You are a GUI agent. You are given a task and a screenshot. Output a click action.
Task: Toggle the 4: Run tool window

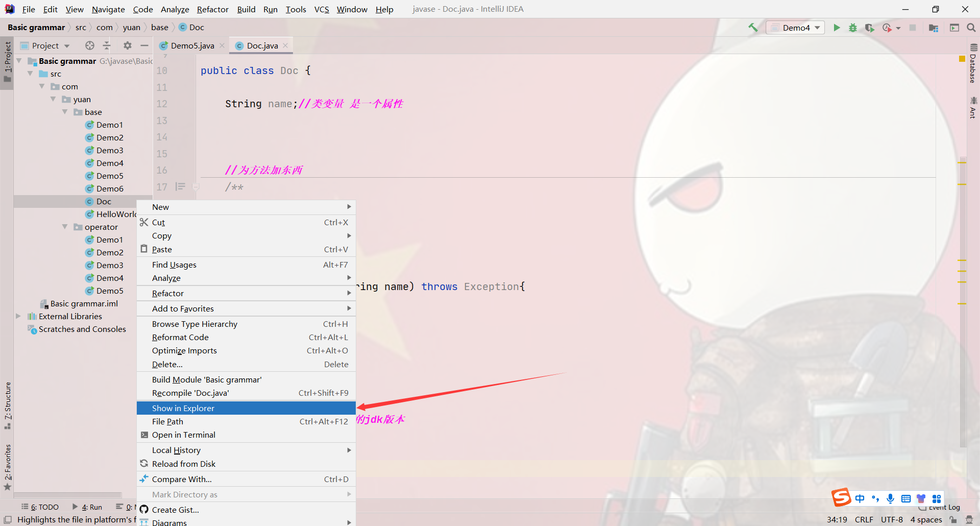(x=87, y=507)
